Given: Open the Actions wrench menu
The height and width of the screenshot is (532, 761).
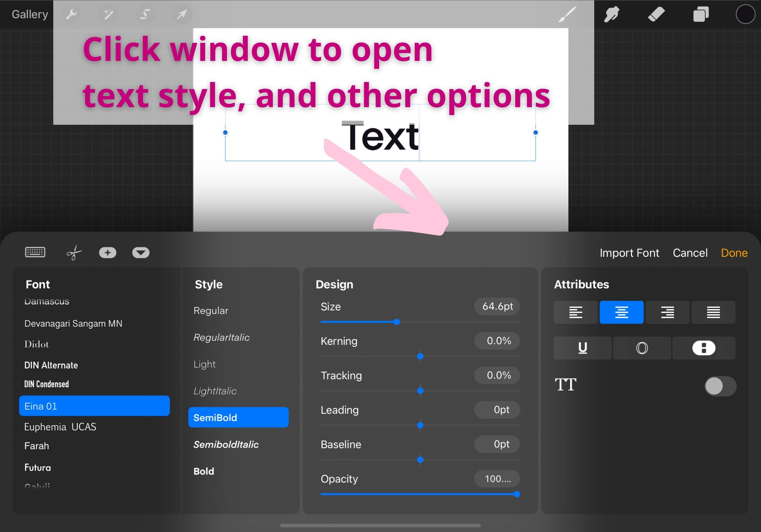Looking at the screenshot, I should (72, 14).
